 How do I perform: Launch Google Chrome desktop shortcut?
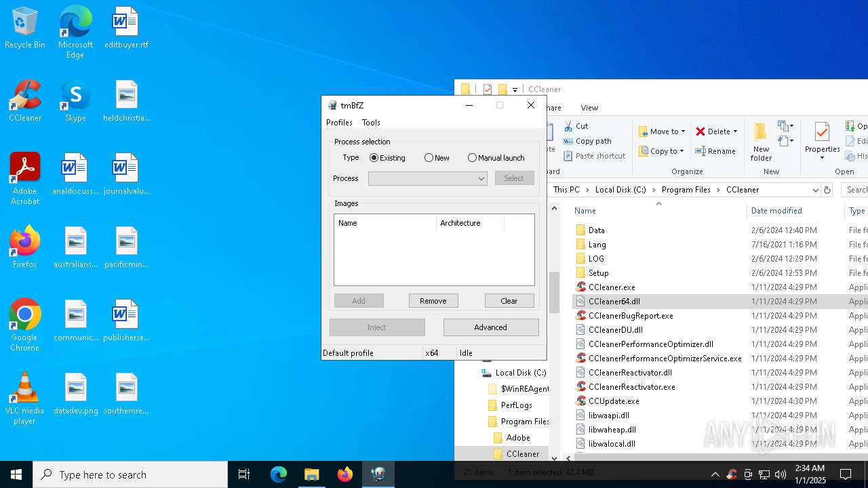click(25, 325)
